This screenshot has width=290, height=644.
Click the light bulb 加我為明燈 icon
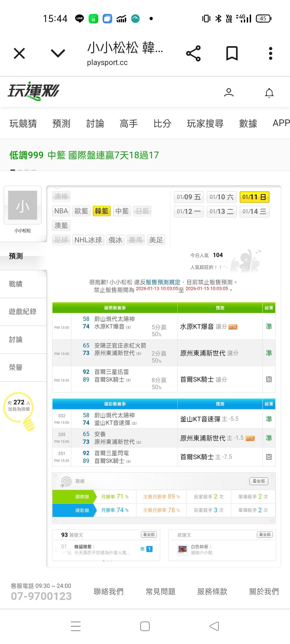(x=19, y=410)
